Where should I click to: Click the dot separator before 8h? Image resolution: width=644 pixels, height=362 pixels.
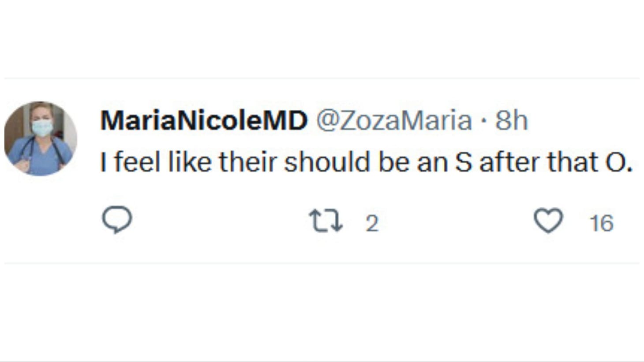484,120
